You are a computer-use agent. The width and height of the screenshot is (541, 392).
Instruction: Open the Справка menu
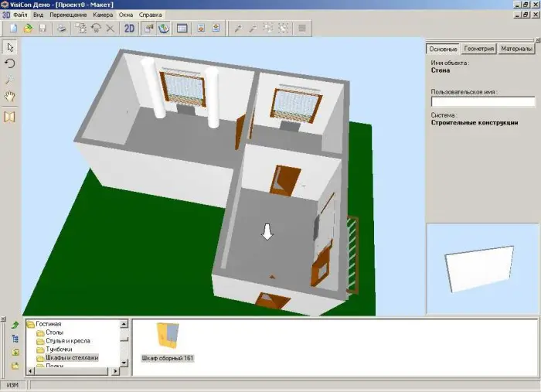tap(151, 15)
